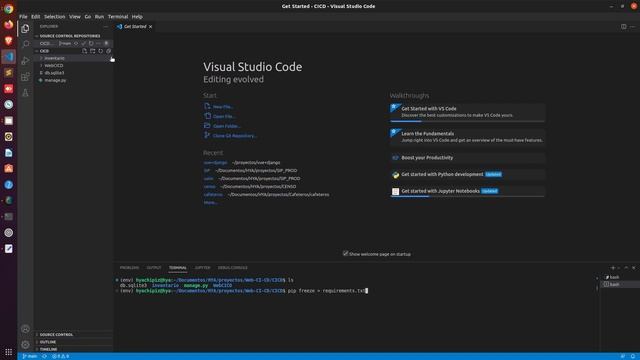Screen dimensions: 640x360
Task: Open the Run and Debug view
Action: [x=25, y=60]
